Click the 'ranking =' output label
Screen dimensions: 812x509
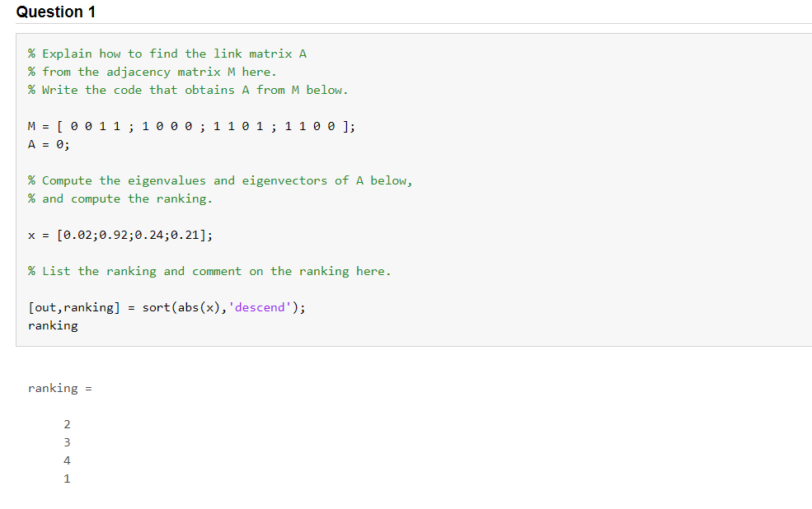coord(60,389)
